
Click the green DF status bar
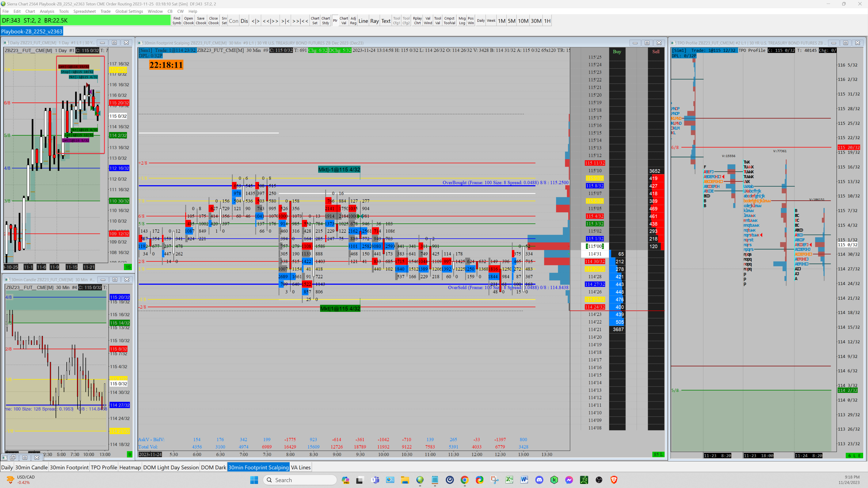tap(86, 21)
